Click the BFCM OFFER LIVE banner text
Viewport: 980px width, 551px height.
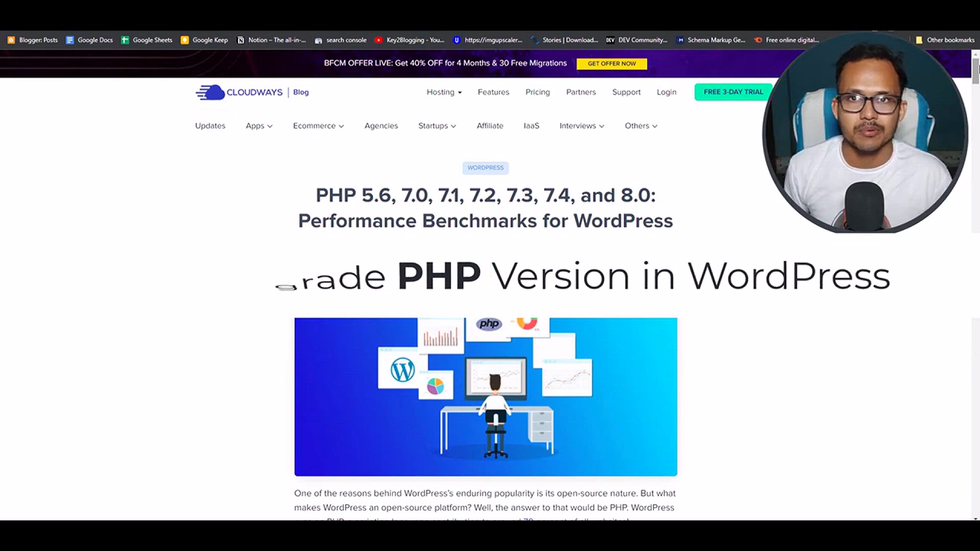[445, 63]
